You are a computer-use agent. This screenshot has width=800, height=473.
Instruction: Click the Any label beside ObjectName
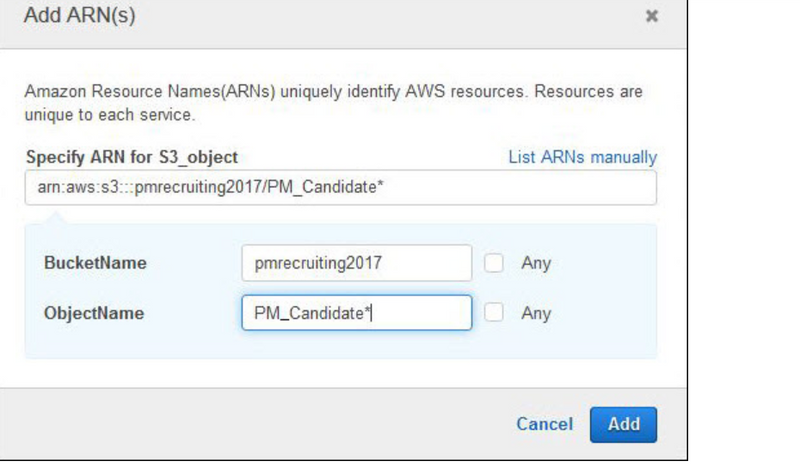tap(536, 314)
